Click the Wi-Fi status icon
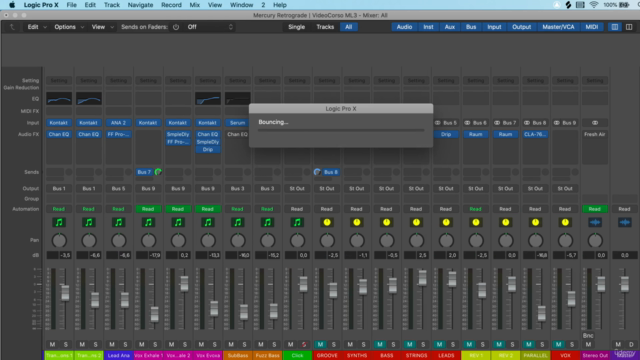Image resolution: width=640 pixels, height=360 pixels. (594, 5)
